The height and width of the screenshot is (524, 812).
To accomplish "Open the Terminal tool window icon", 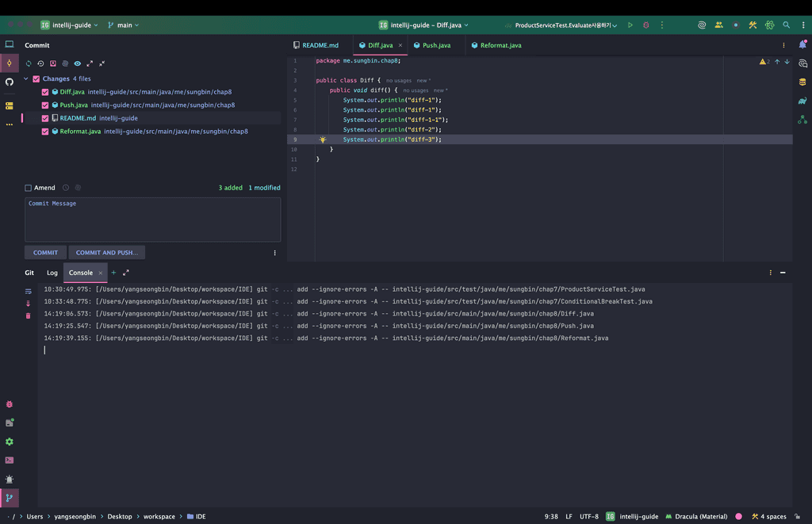I will point(10,460).
